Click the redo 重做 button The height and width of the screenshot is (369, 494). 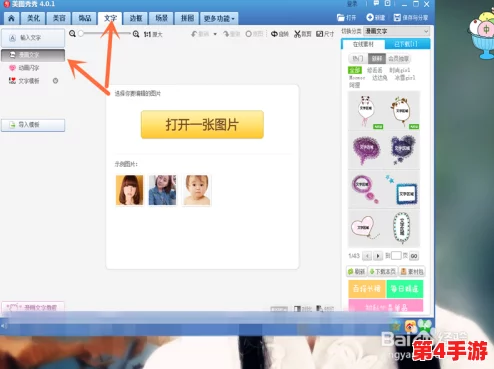tap(231, 34)
